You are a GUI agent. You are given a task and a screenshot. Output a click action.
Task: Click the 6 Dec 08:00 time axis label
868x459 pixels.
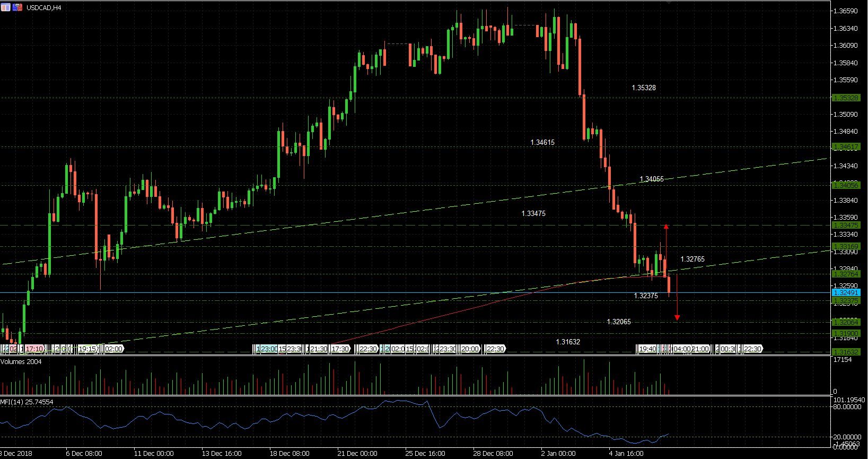pyautogui.click(x=84, y=453)
